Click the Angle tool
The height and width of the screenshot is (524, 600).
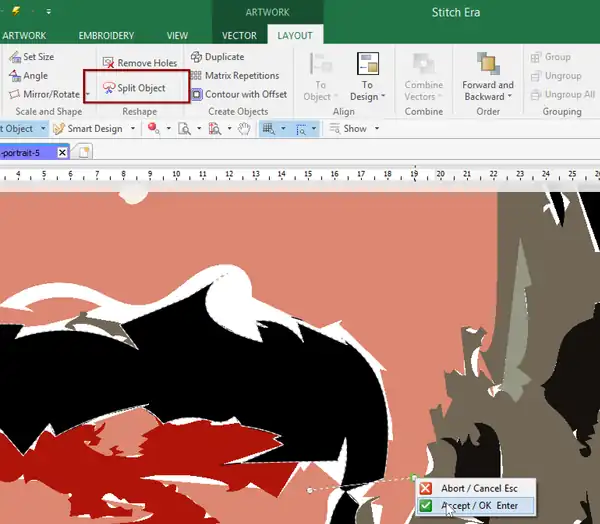[29, 76]
